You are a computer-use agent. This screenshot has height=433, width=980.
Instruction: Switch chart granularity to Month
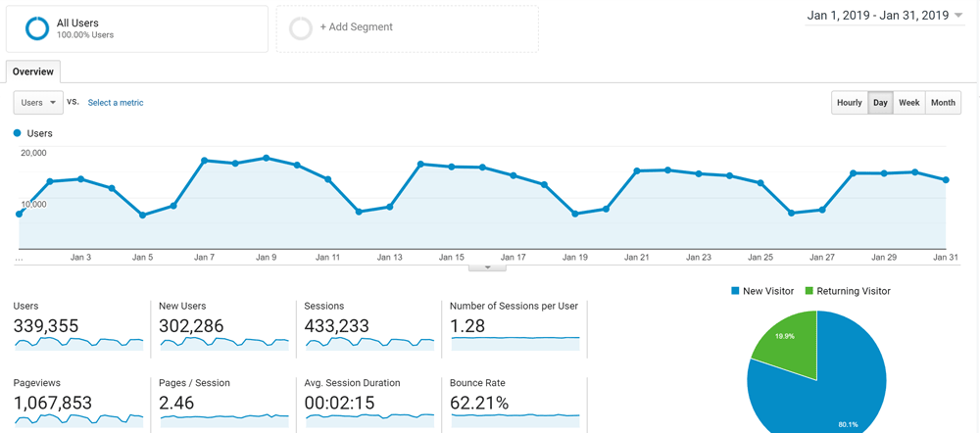[x=943, y=103]
